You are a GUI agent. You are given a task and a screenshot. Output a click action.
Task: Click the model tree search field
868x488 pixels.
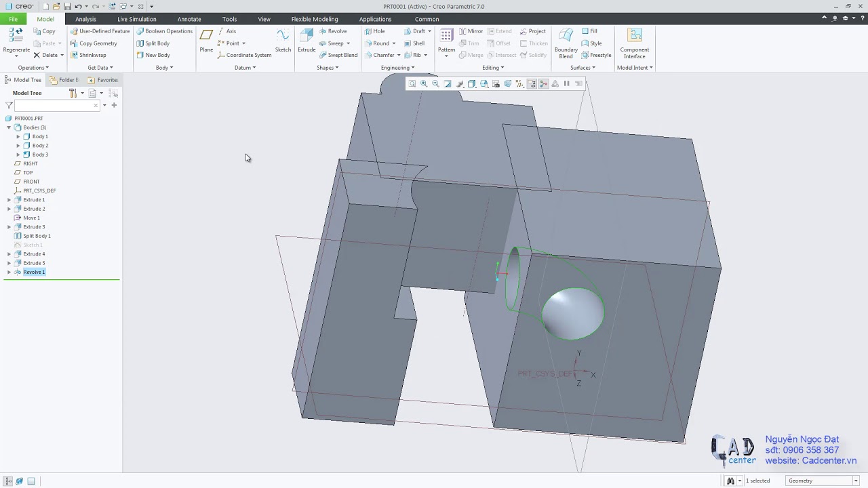point(57,105)
